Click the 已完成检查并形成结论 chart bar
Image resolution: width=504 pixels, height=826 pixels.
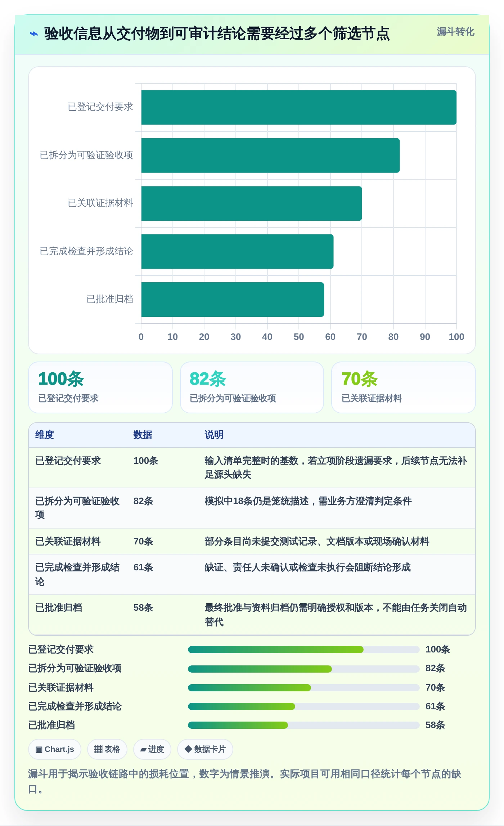[x=237, y=252]
